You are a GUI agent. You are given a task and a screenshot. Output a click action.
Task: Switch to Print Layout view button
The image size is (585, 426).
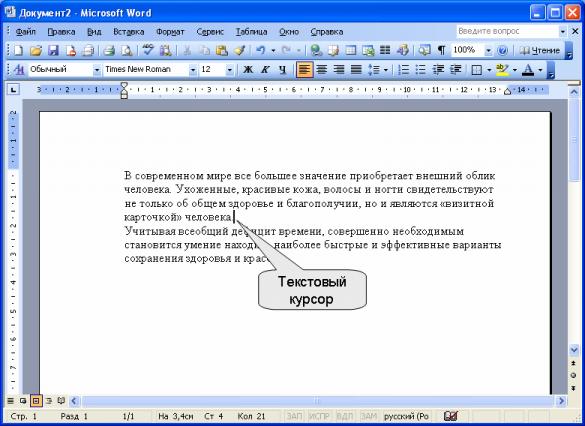point(36,401)
